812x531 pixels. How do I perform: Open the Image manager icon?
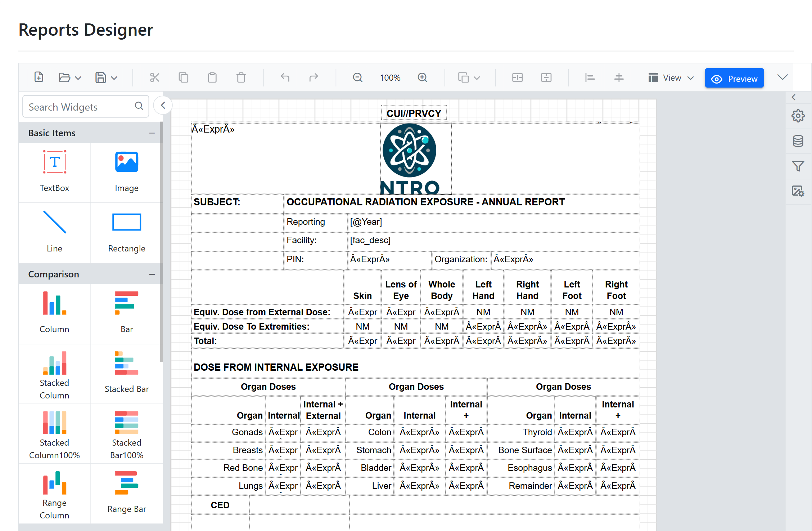click(798, 191)
